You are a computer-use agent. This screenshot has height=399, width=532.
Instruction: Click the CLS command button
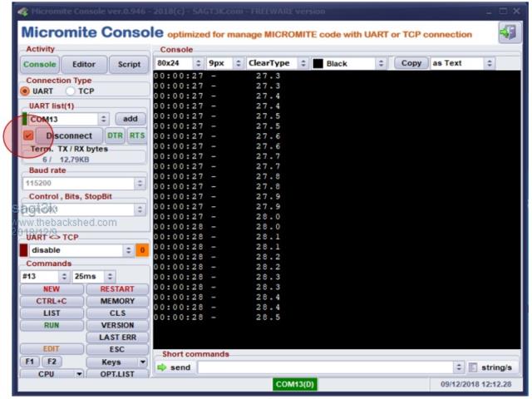point(117,313)
